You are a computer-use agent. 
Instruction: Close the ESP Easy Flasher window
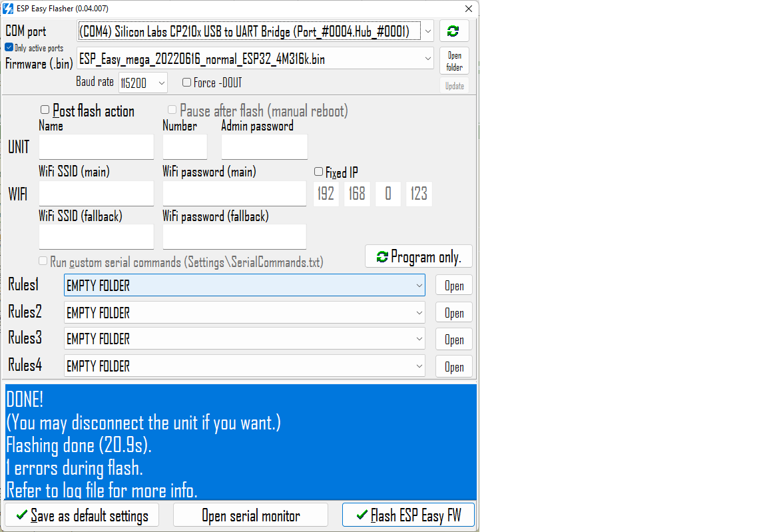pos(468,9)
